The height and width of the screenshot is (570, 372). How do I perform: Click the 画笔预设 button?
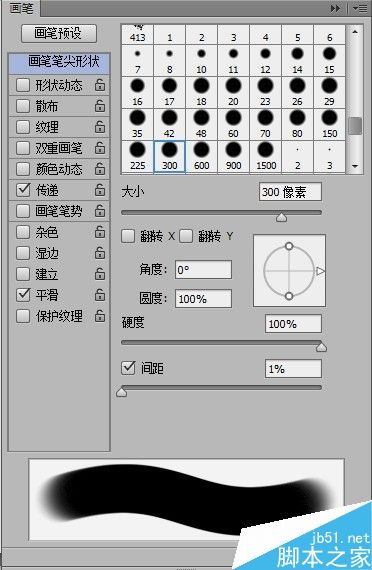pos(59,33)
